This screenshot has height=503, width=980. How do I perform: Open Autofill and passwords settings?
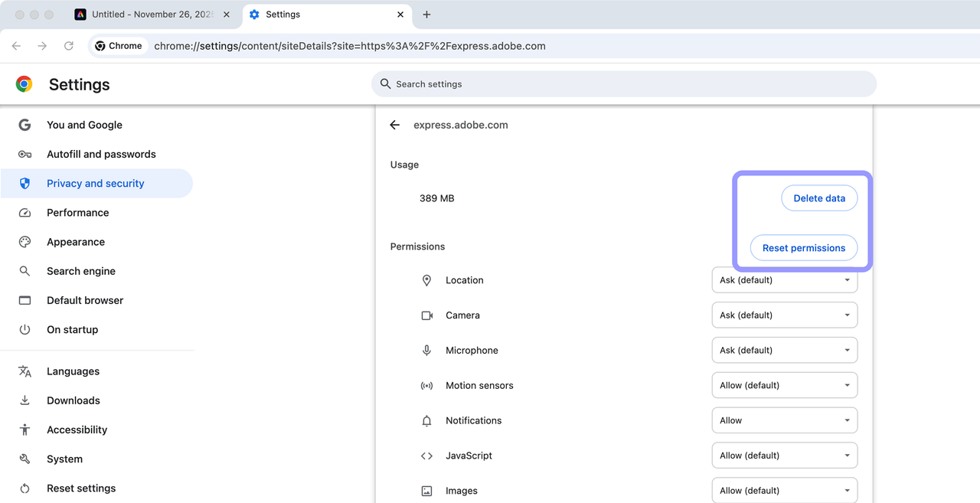pyautogui.click(x=101, y=154)
